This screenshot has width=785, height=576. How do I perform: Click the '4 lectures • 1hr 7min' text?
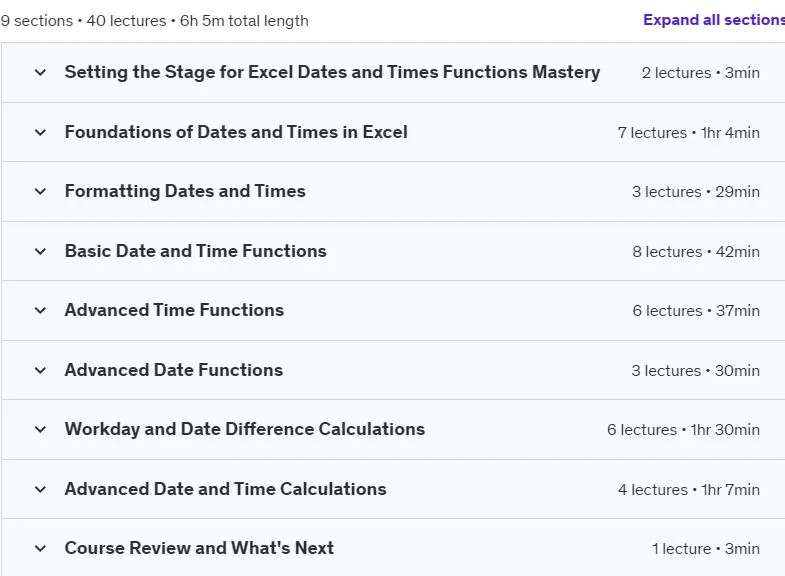point(689,490)
